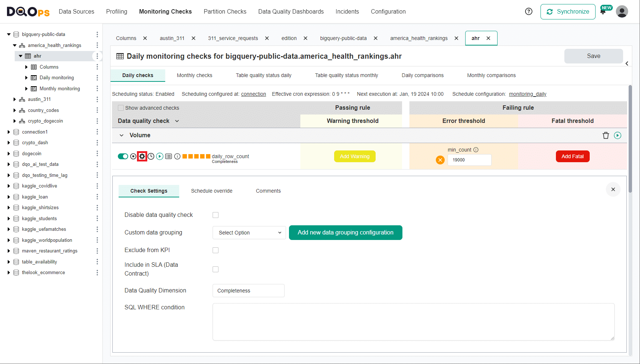Open the monitoring_daily schedule configuration link
640x364 pixels.
pos(528,94)
